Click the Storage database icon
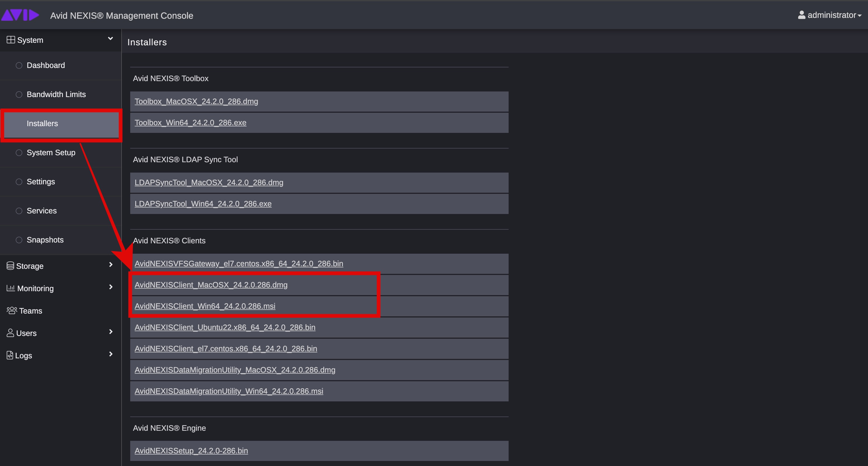Screen dimensions: 868x466 [10, 265]
